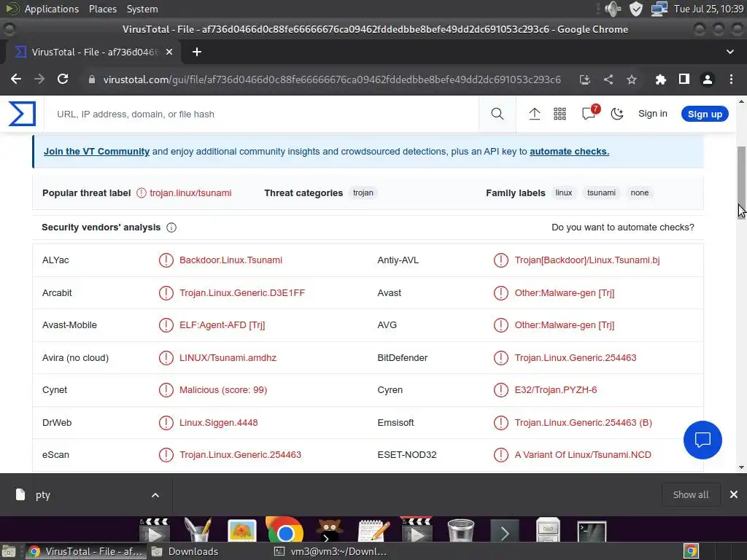Reload the VirusTotal page
The image size is (747, 560).
(x=63, y=79)
